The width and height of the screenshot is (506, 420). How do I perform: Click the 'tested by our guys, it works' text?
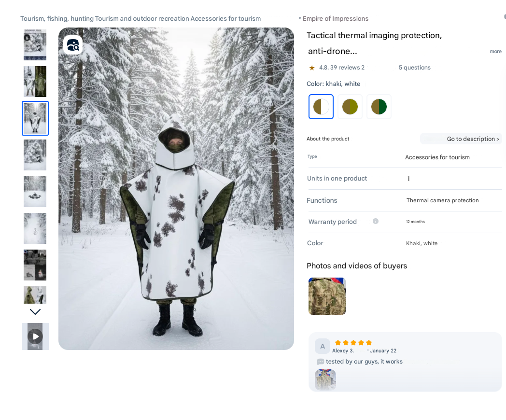[x=365, y=362]
